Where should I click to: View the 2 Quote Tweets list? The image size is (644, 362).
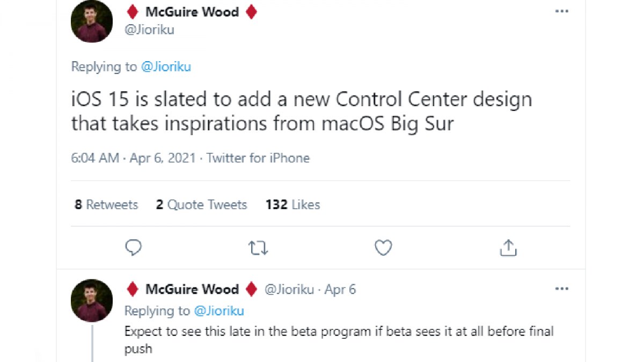pyautogui.click(x=201, y=205)
